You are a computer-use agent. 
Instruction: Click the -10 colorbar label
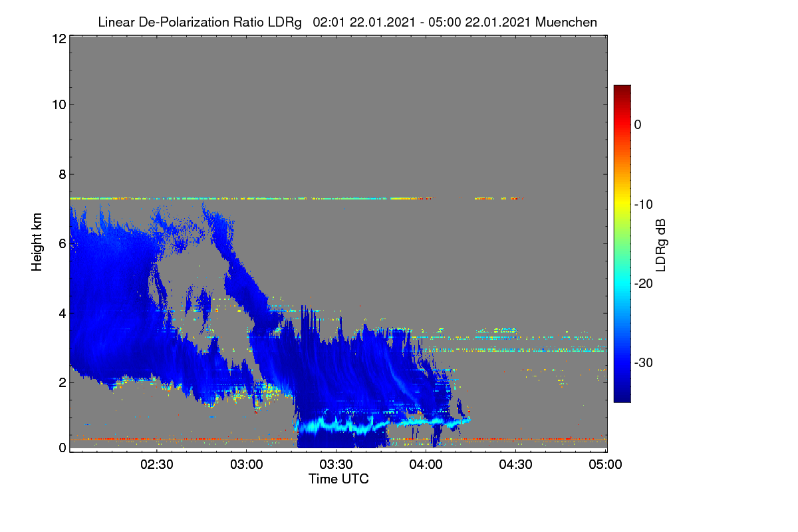point(644,204)
